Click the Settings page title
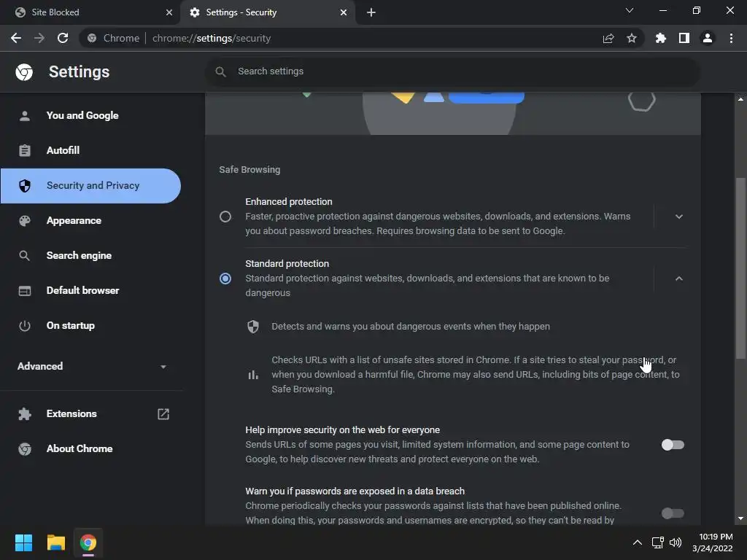This screenshot has width=747, height=560. [x=79, y=72]
